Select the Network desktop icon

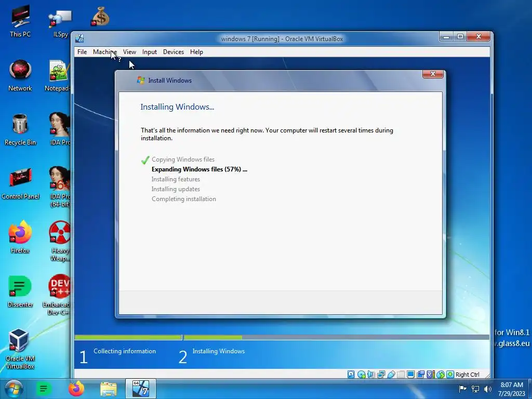pos(20,75)
